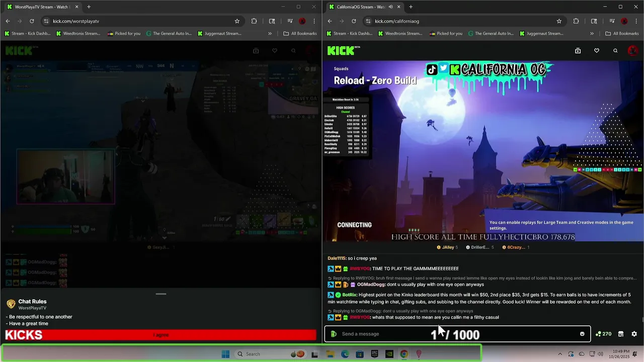Open the Kick search icon in right window
The image size is (644, 362).
coord(615,51)
